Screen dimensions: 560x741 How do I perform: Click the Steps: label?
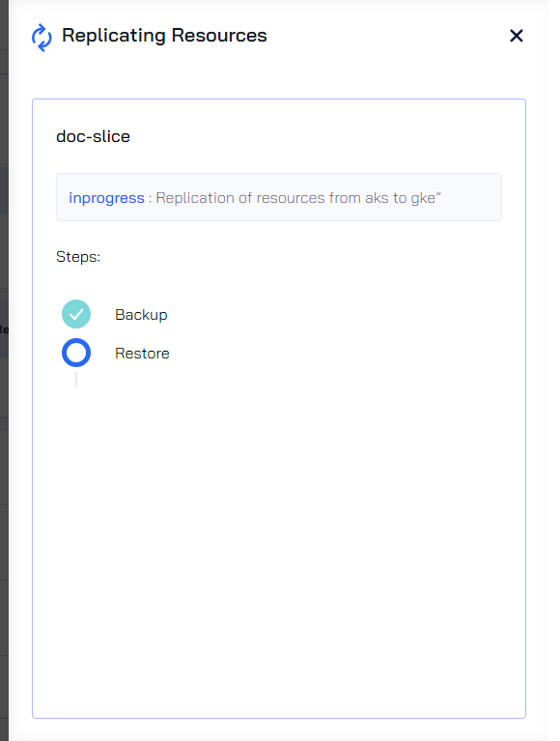pos(78,257)
